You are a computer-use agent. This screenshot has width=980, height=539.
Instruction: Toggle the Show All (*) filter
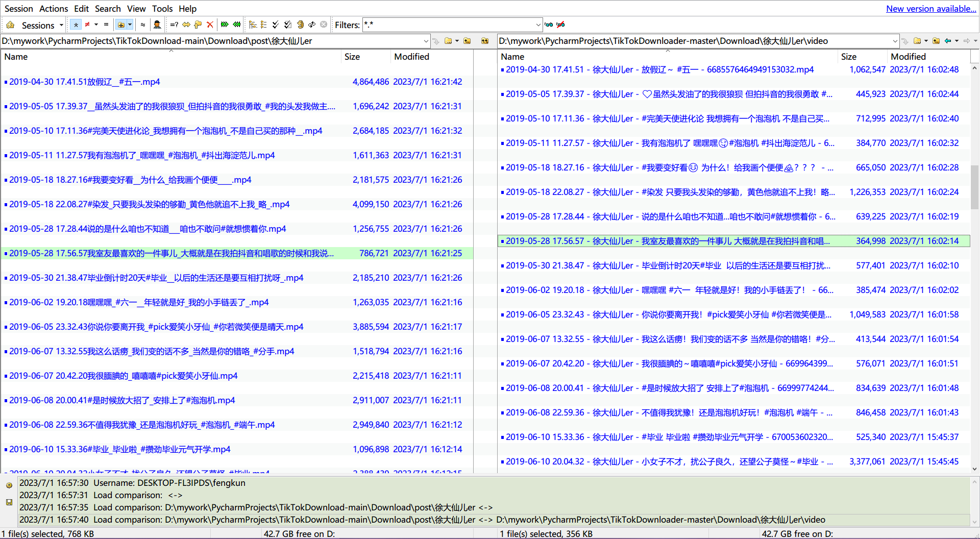(76, 24)
